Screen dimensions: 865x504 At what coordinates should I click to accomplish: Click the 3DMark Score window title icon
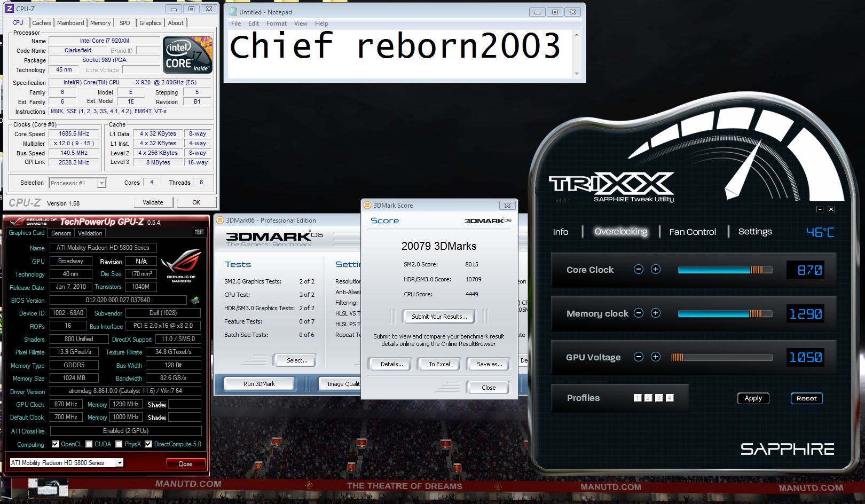pyautogui.click(x=367, y=205)
